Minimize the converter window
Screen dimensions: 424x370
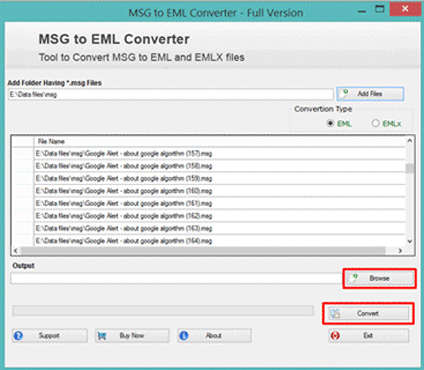[x=362, y=11]
